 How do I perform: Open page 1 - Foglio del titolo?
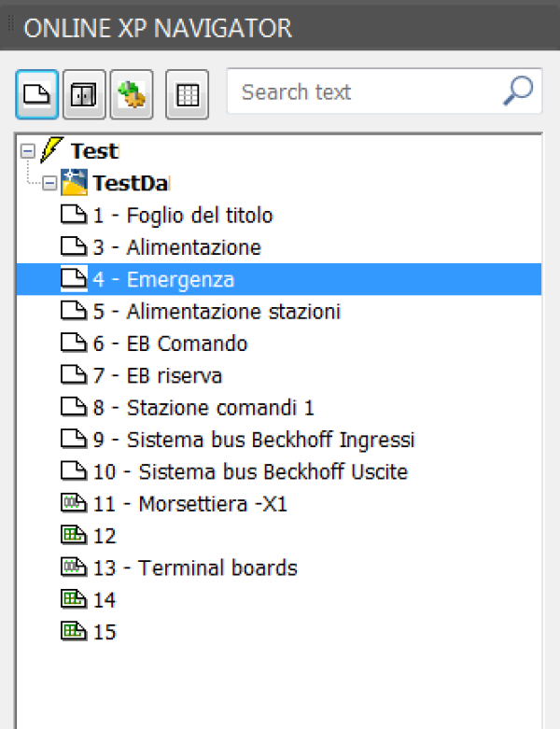coord(183,216)
